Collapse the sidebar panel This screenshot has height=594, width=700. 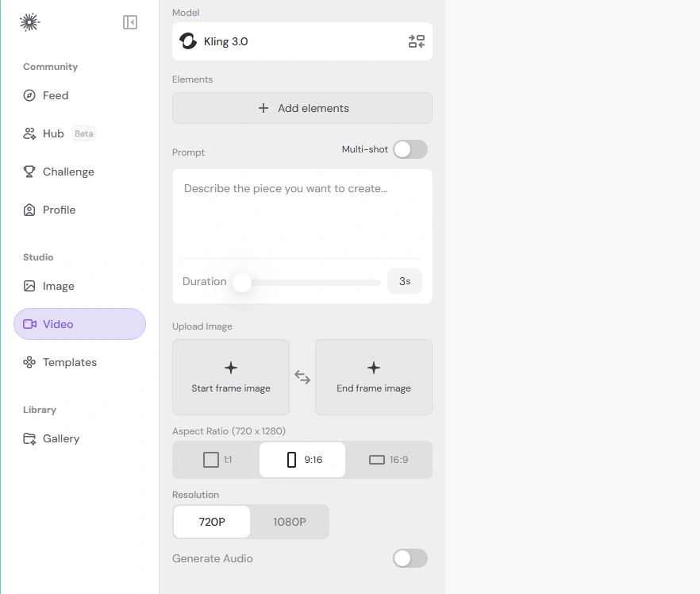coord(130,22)
